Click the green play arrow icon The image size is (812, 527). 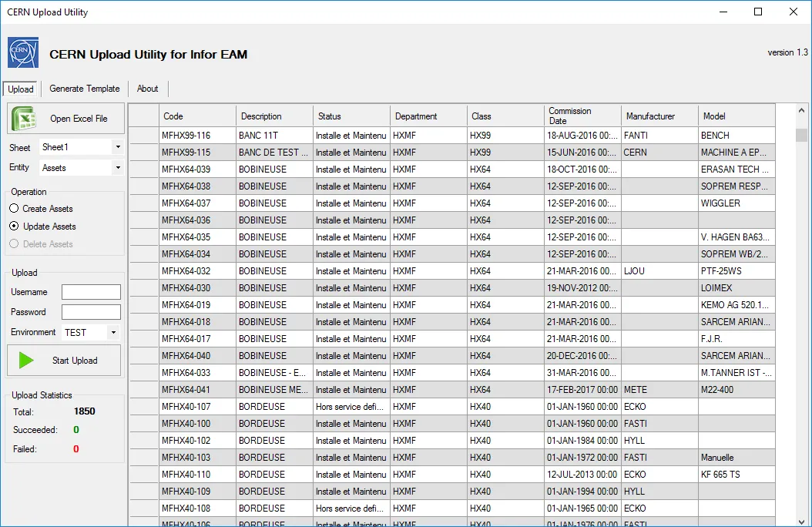pyautogui.click(x=26, y=361)
